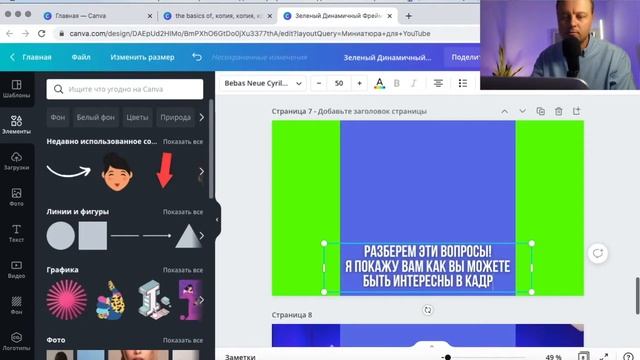The image size is (640, 360).
Task: Add the plain line shape
Action: (x=125, y=236)
